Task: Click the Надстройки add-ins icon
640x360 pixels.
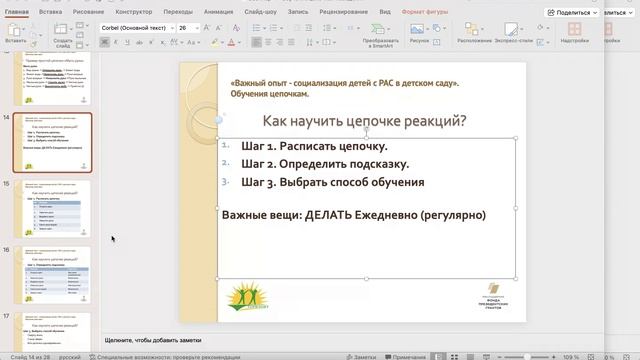Action: point(574,29)
